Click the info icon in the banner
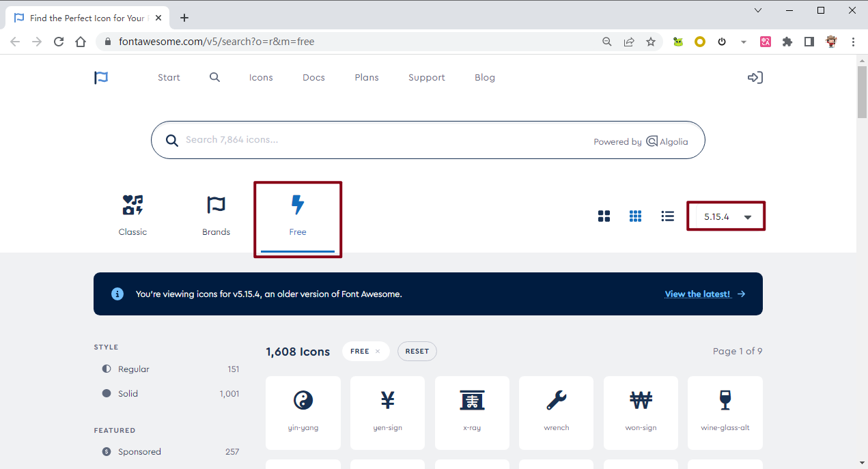The image size is (868, 469). pyautogui.click(x=117, y=294)
